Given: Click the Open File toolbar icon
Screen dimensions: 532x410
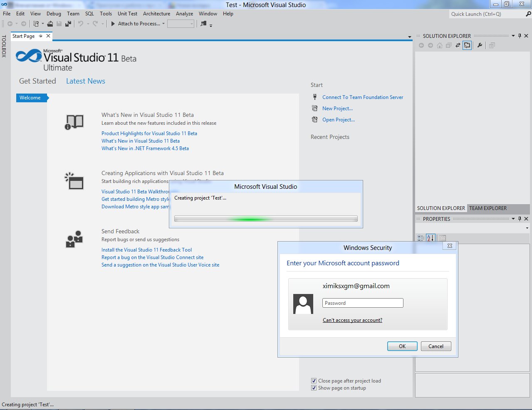Looking at the screenshot, I should [x=50, y=24].
